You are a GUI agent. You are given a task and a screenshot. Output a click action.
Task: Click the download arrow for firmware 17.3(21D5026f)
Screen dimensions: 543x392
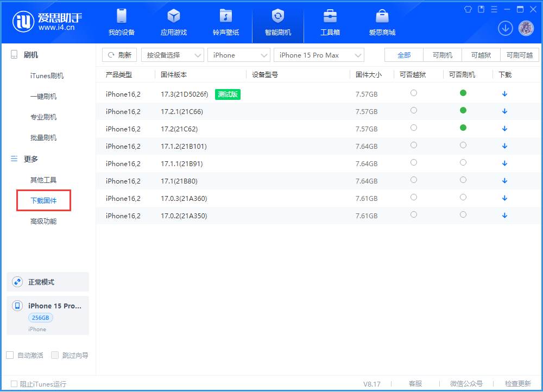click(x=504, y=93)
